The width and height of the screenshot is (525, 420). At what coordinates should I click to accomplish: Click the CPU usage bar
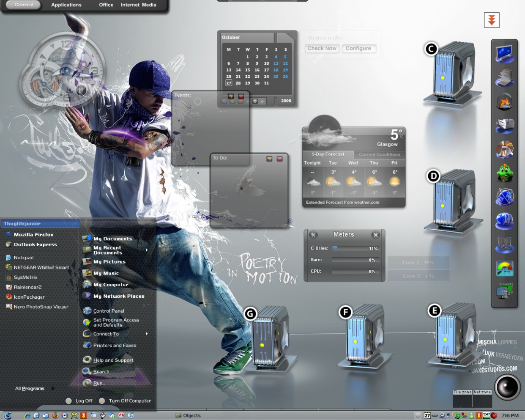coord(355,271)
